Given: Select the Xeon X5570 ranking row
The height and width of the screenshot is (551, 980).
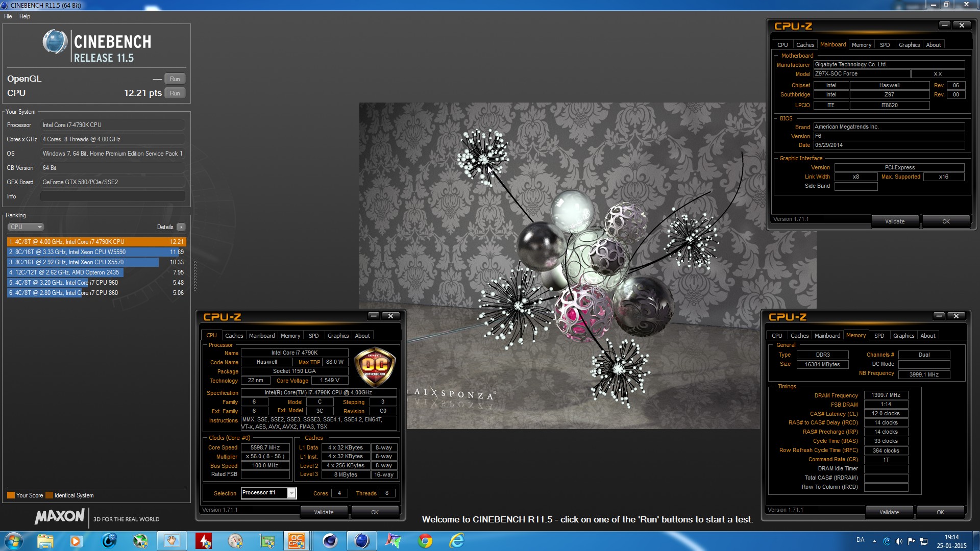Looking at the screenshot, I should pos(96,262).
